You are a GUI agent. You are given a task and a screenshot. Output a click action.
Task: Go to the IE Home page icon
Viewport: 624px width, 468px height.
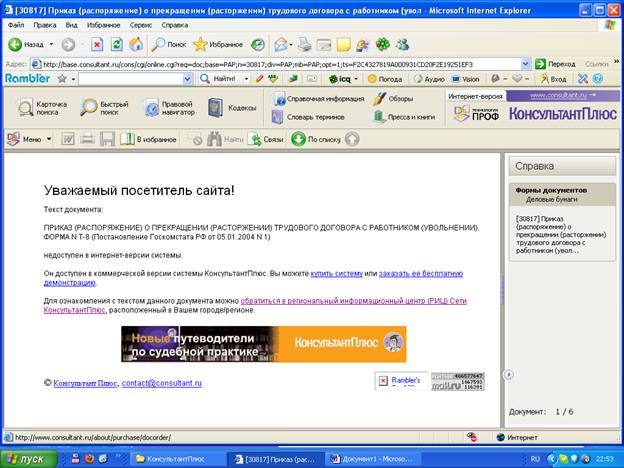coord(135,45)
